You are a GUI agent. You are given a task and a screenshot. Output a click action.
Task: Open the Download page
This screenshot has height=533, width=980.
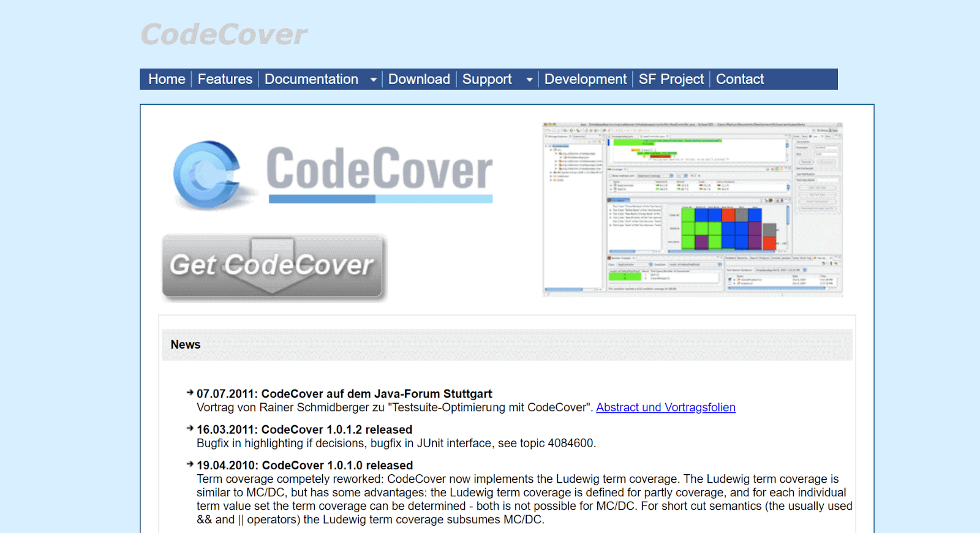419,79
